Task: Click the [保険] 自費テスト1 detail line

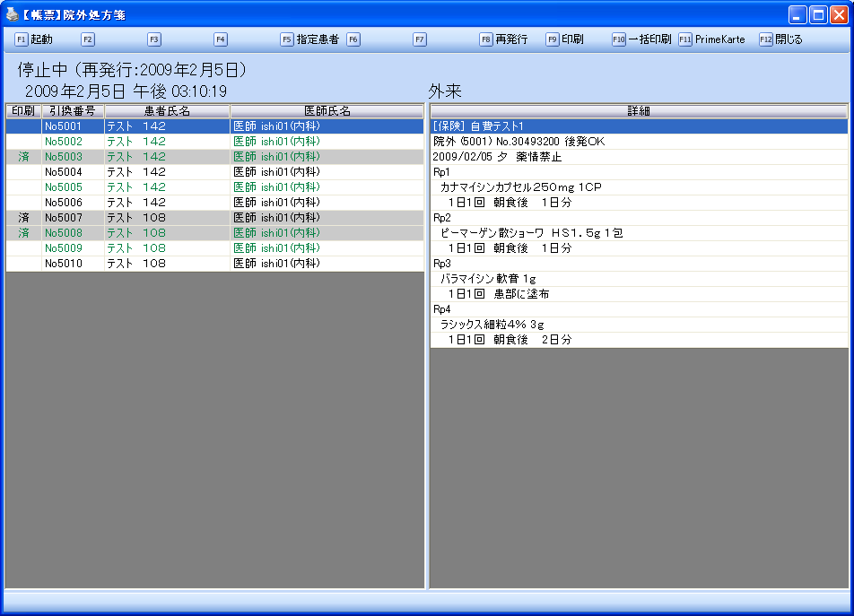Action: click(639, 126)
